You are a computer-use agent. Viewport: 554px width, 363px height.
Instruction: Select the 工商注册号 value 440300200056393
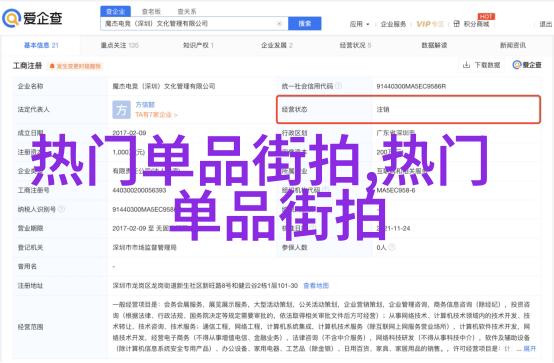click(139, 190)
